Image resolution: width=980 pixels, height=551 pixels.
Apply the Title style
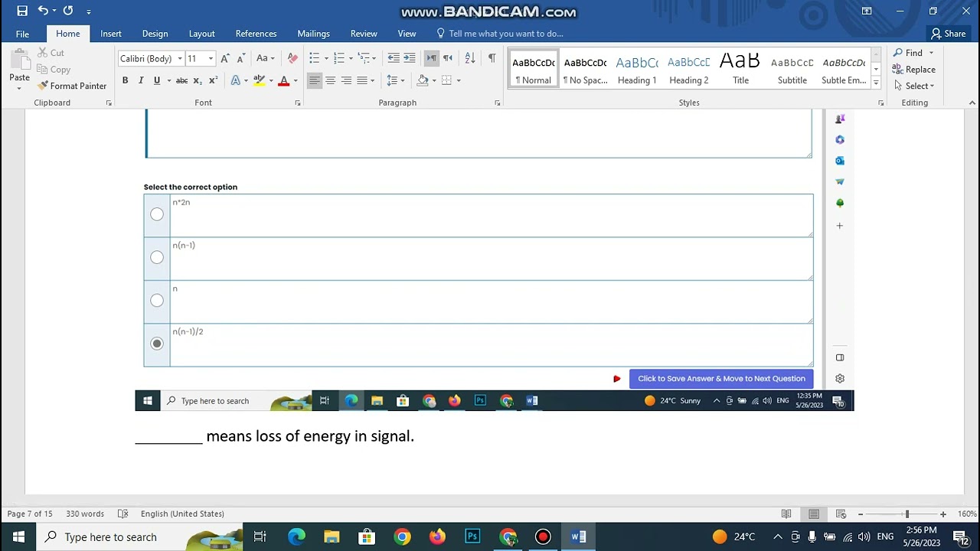point(740,69)
